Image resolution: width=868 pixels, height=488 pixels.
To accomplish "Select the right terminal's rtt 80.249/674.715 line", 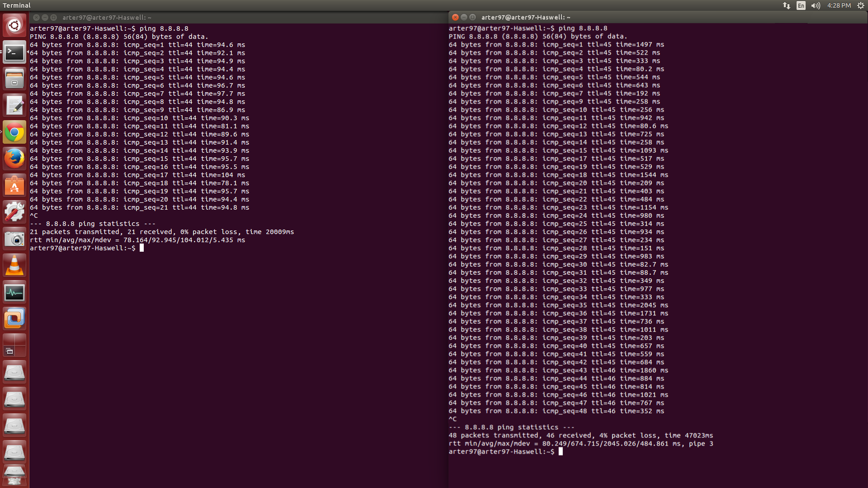I will click(581, 444).
